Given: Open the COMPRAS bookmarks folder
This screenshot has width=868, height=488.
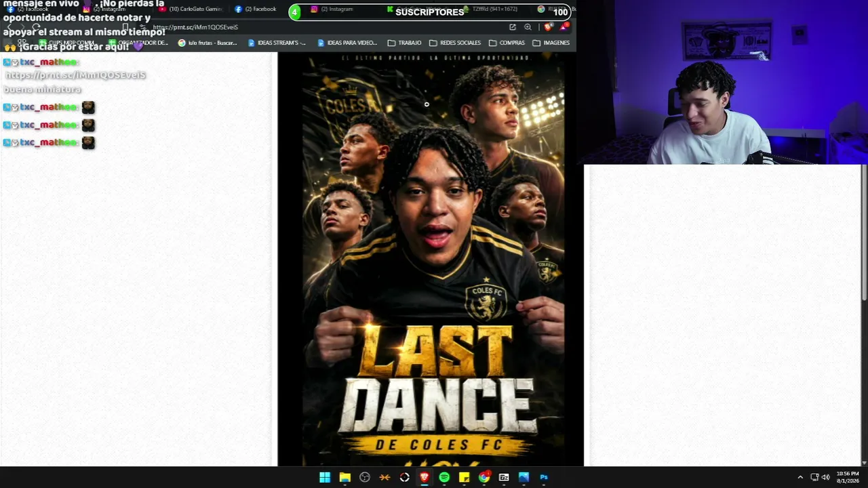Looking at the screenshot, I should (507, 43).
